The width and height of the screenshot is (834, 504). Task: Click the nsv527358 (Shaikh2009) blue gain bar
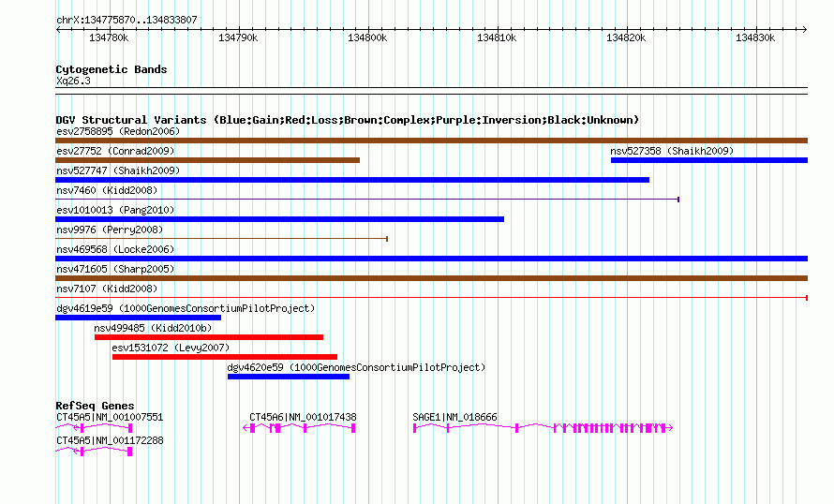[709, 160]
